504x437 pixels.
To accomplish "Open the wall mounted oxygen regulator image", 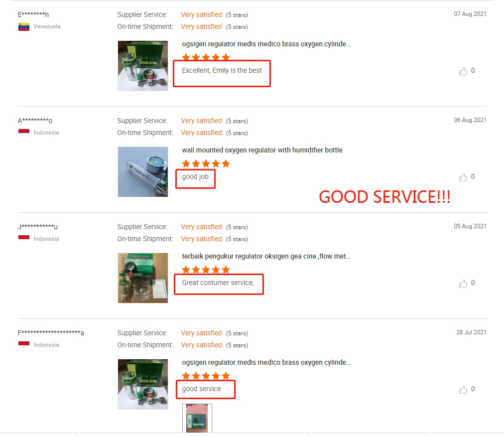I will coord(143,172).
